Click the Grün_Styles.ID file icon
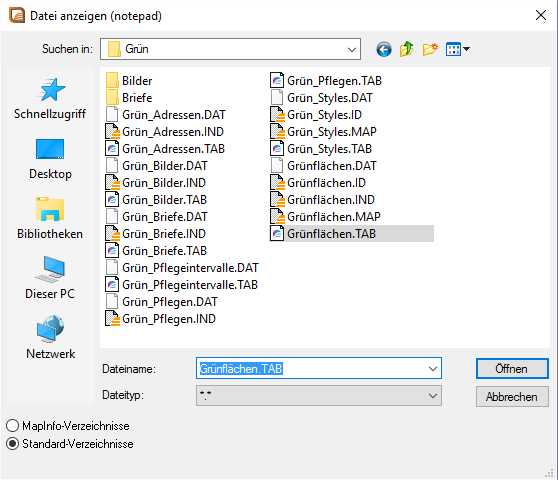 click(277, 115)
